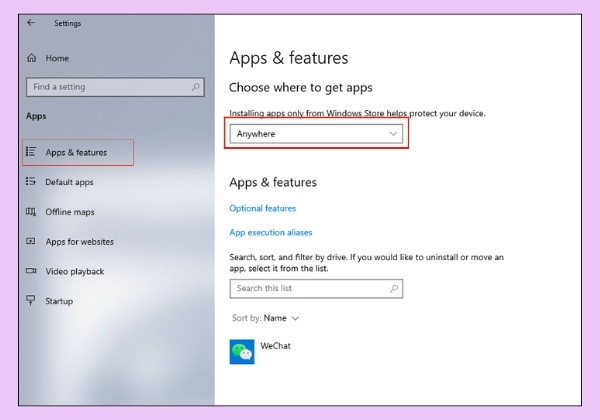
Task: Go to Video playback settings
Action: [75, 272]
